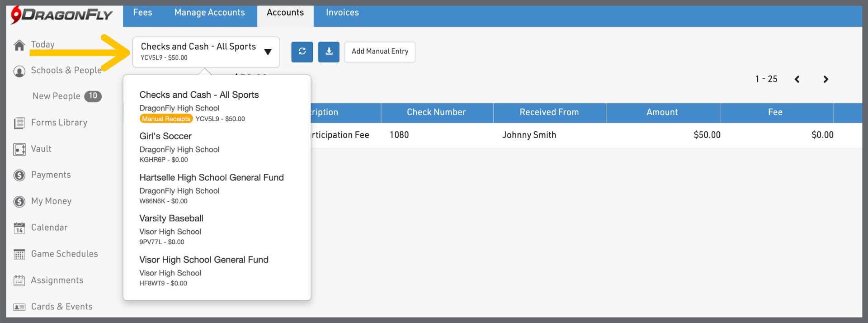Go to next page arrow

tap(826, 79)
